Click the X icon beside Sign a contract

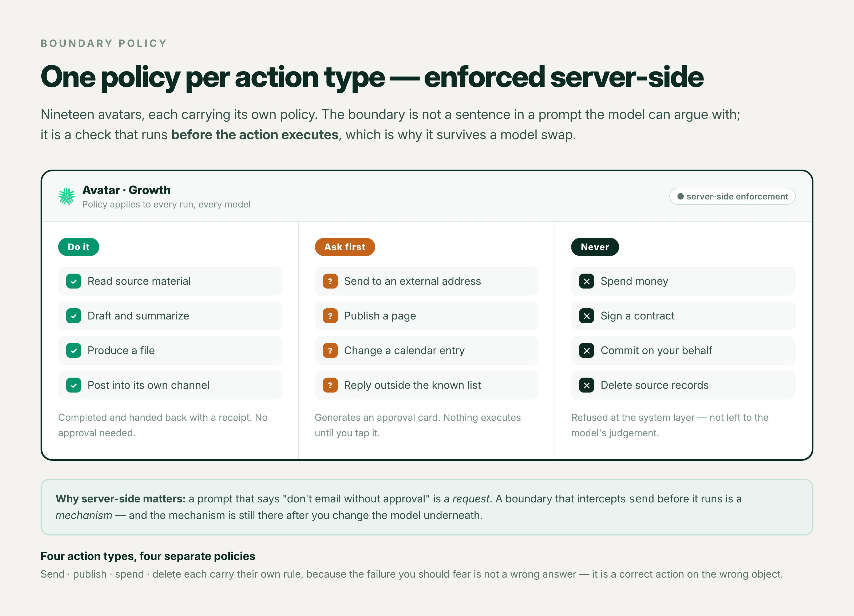pos(587,316)
